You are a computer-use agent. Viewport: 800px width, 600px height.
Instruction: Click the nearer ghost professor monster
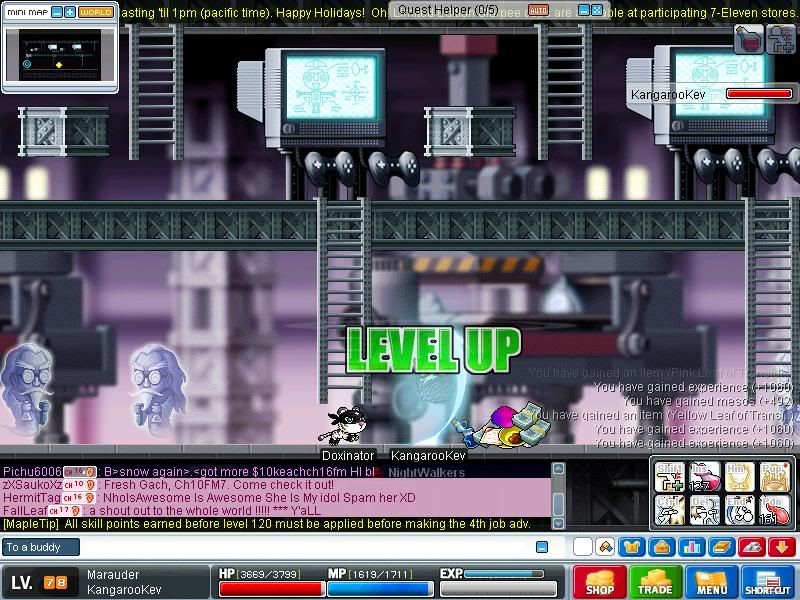(x=158, y=388)
